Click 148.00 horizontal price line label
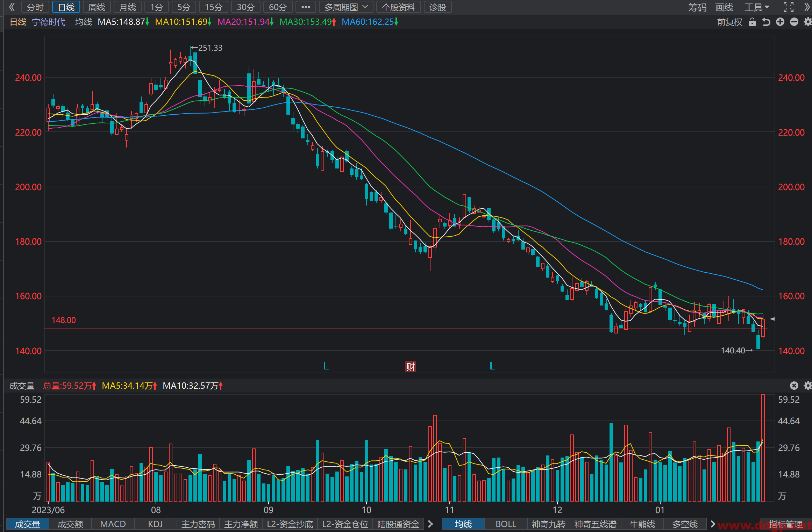This screenshot has height=532, width=812. [64, 320]
